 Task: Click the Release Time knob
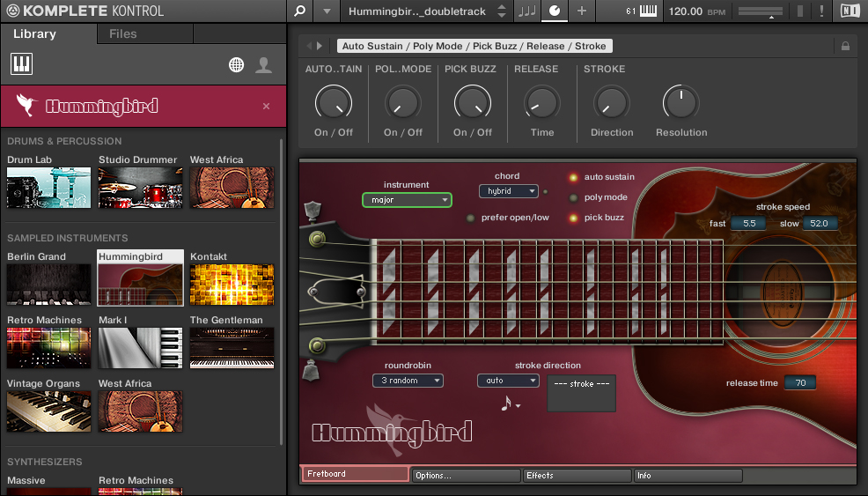pyautogui.click(x=542, y=104)
